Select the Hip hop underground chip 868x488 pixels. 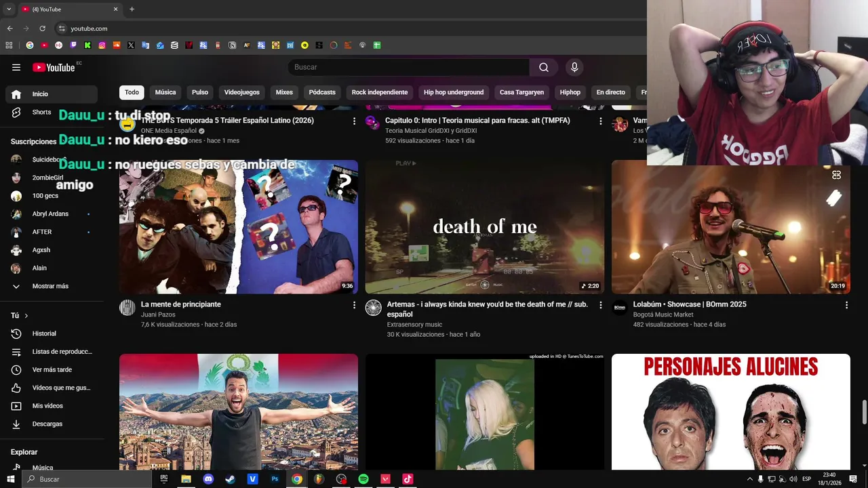(454, 92)
